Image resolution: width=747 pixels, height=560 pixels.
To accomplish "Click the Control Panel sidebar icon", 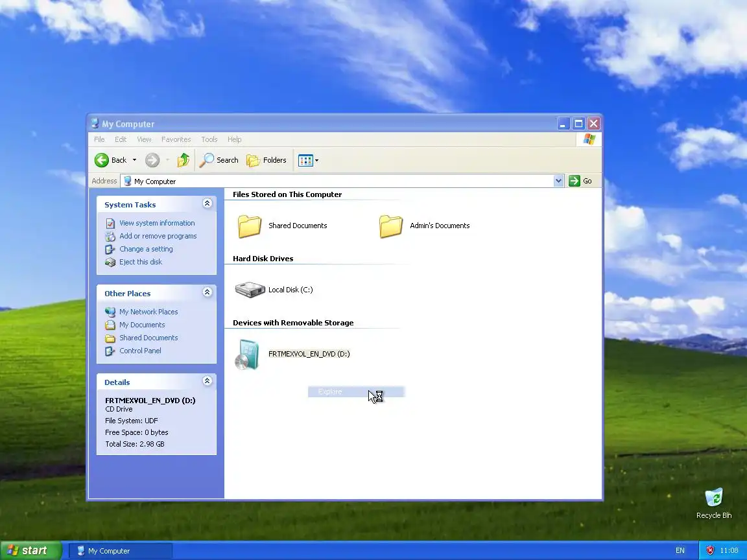I will [110, 351].
